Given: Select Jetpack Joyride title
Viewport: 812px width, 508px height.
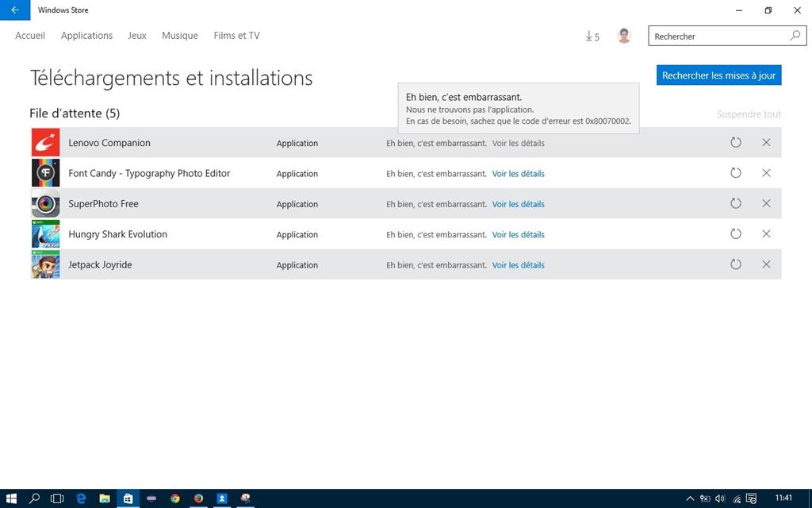Looking at the screenshot, I should [x=100, y=265].
